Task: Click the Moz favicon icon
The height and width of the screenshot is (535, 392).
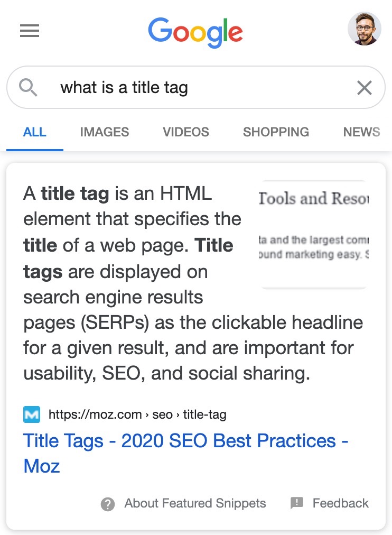Action: click(x=32, y=414)
